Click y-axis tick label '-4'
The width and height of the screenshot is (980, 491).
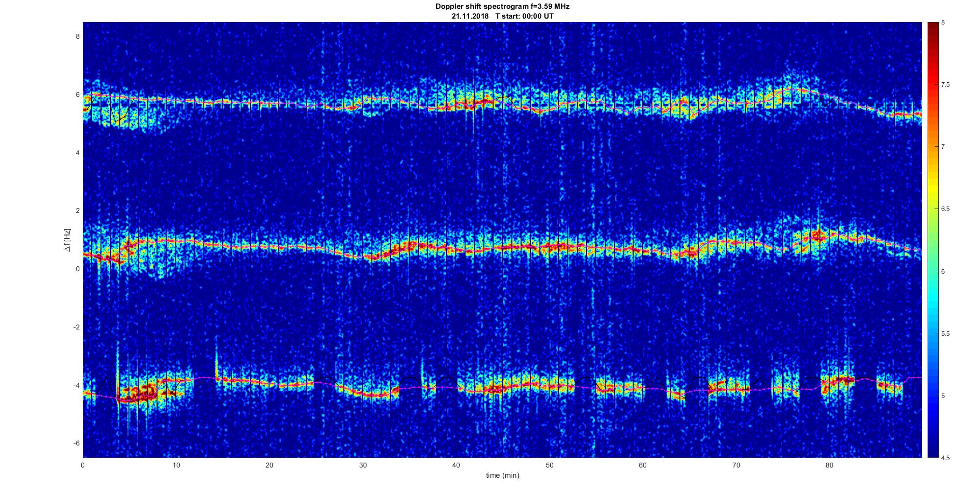coord(76,385)
